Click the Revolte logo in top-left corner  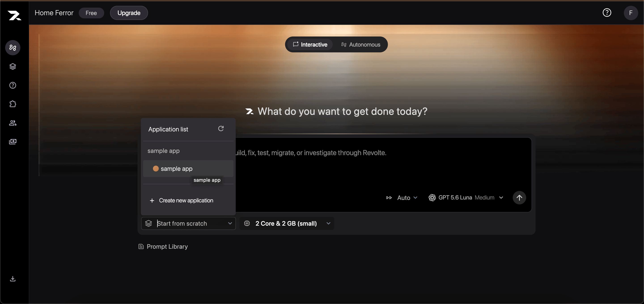[x=14, y=15]
